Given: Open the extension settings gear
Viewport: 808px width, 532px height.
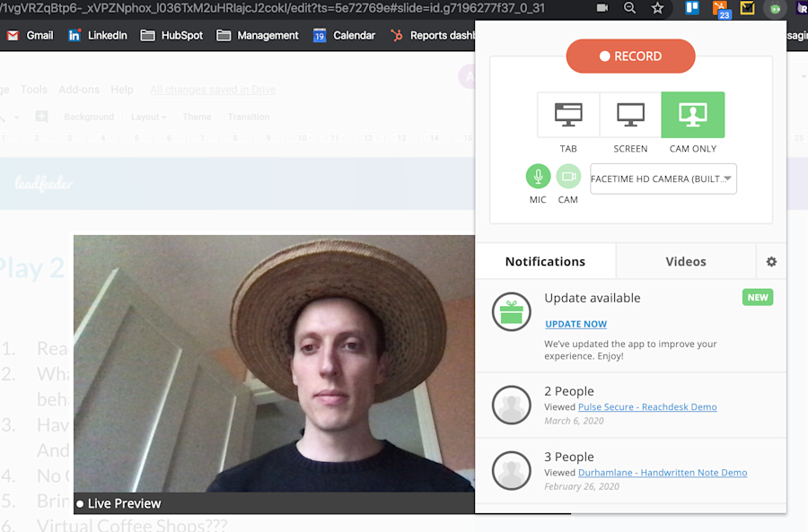Looking at the screenshot, I should coord(770,261).
